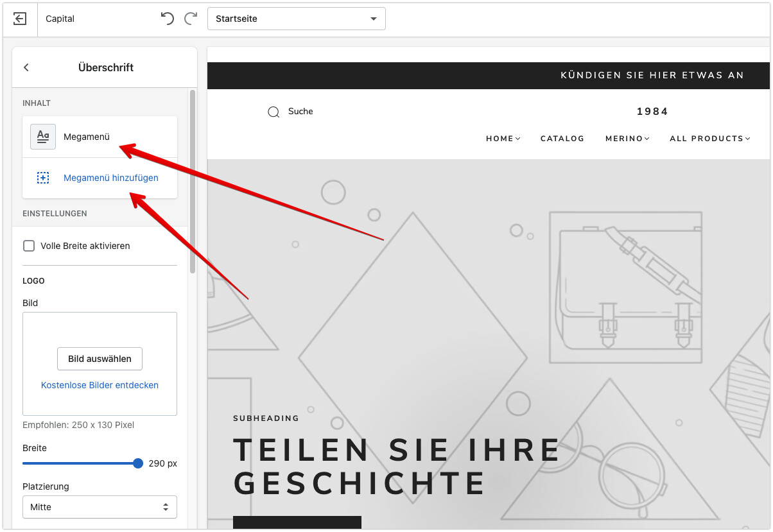Screen dimensions: 773x532
Task: Open the Platzierung Mitte dropdown
Action: [x=100, y=507]
